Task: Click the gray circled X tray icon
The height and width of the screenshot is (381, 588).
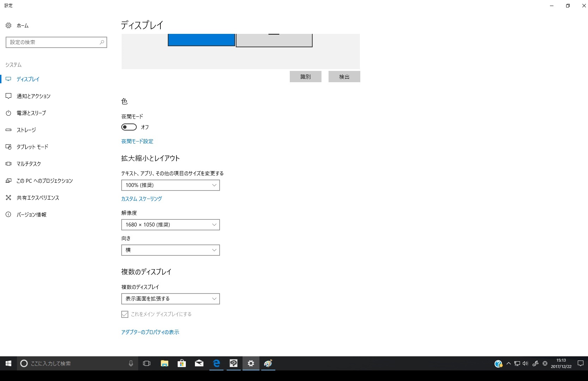Action: 545,363
